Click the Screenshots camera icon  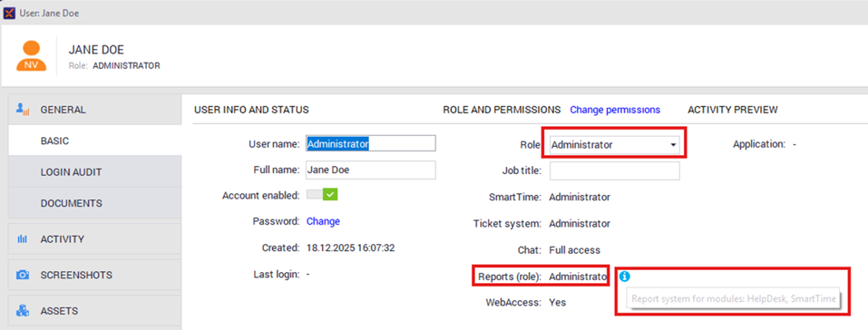(x=22, y=275)
